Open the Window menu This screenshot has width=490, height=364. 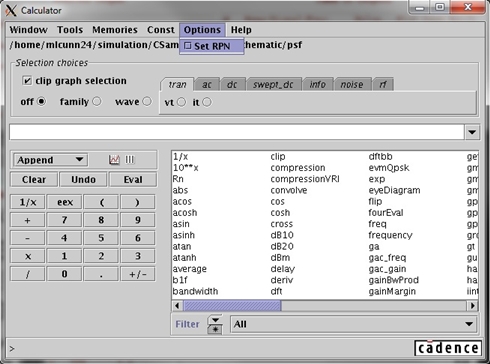pyautogui.click(x=28, y=30)
